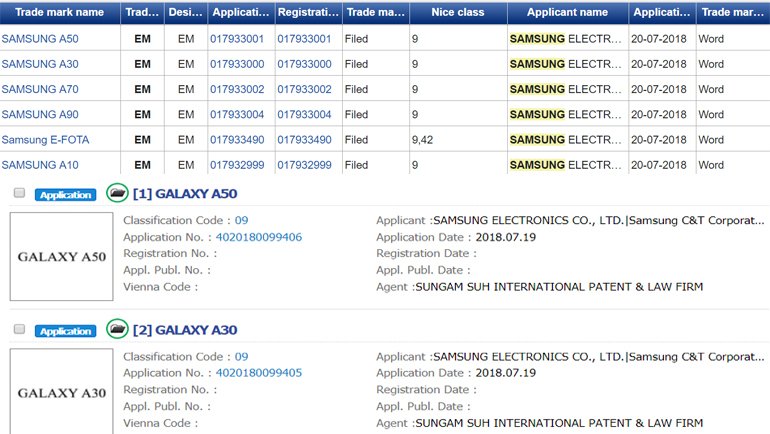Open registration number 017933001 for SAMSUNG A50
The height and width of the screenshot is (434, 770).
(304, 39)
